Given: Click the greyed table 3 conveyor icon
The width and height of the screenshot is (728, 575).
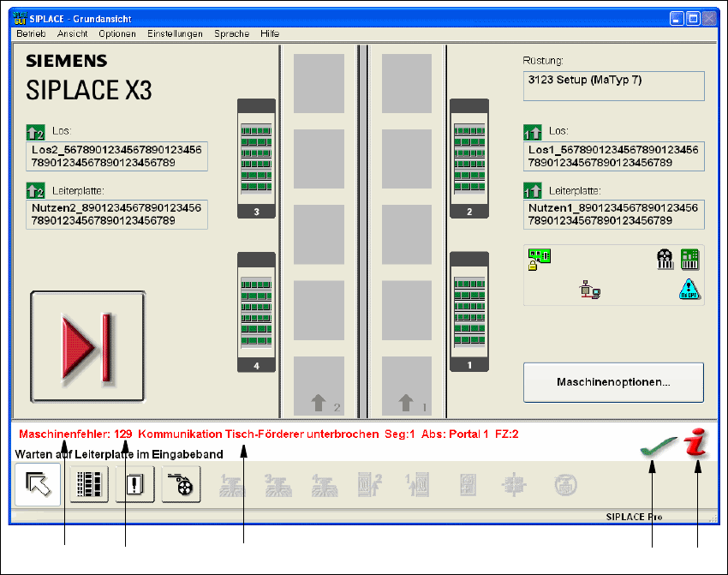Looking at the screenshot, I should [x=278, y=485].
